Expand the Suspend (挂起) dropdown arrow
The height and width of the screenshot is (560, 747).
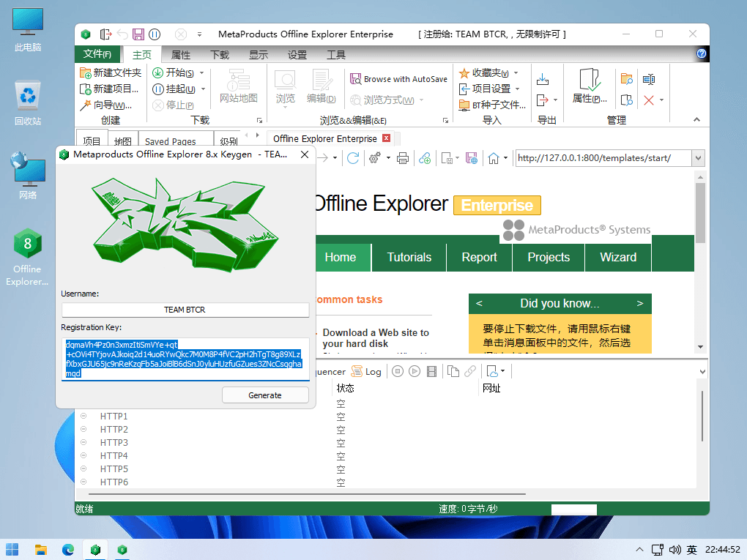[204, 89]
